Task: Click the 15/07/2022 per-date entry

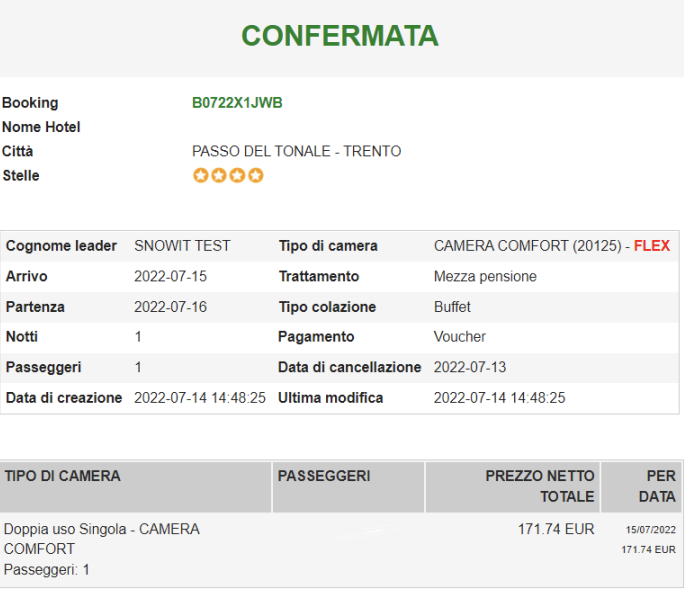Action: click(x=651, y=530)
